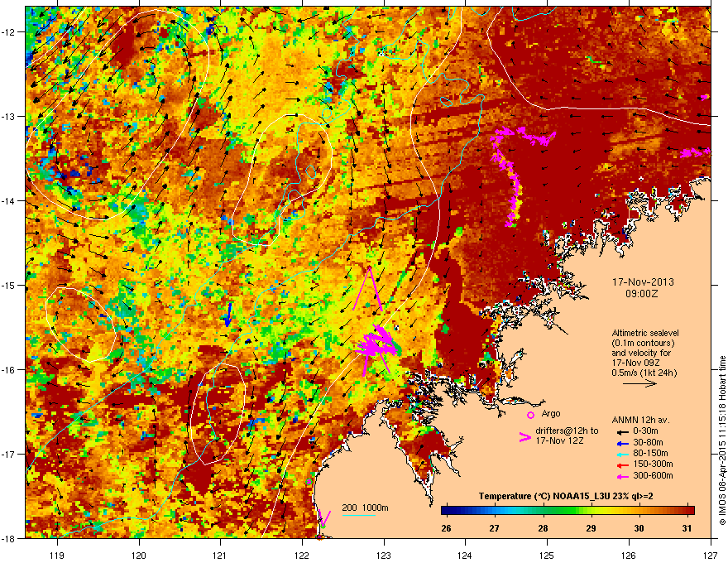Select the red 150-300m legend arrow
Image resolution: width=728 pixels, height=563 pixels.
622,465
